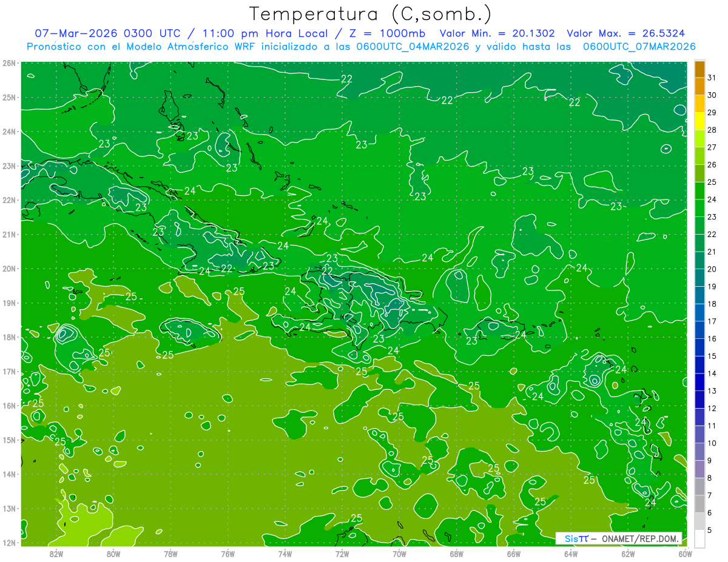Screen dimensions: 728x562
Task: Click the title Temperatura (C,somb.)
Action: (371, 15)
